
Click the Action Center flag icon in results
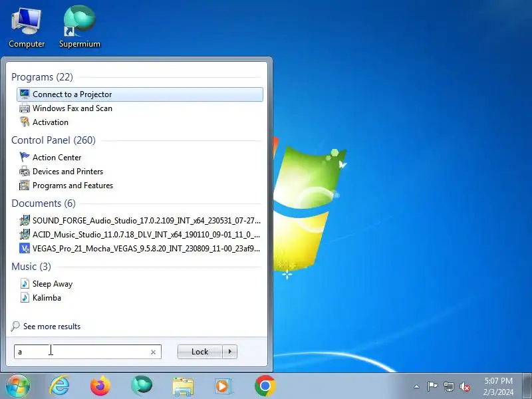25,157
